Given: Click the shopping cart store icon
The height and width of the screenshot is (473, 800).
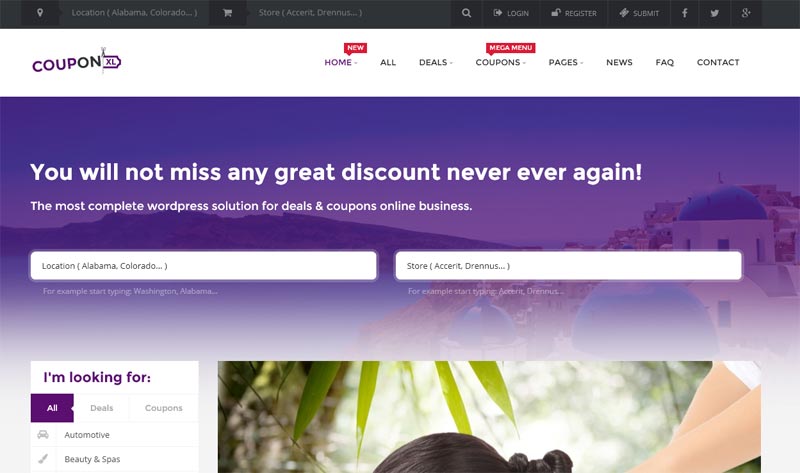Looking at the screenshot, I should (x=228, y=13).
